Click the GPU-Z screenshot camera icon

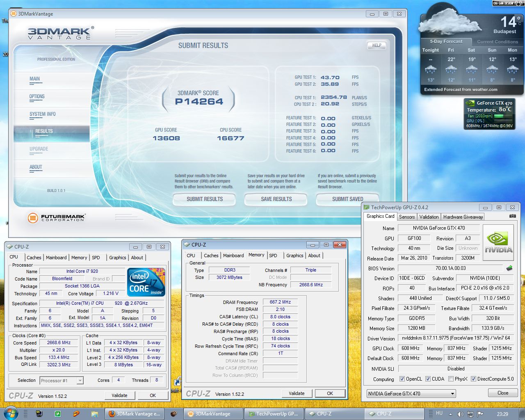(512, 216)
